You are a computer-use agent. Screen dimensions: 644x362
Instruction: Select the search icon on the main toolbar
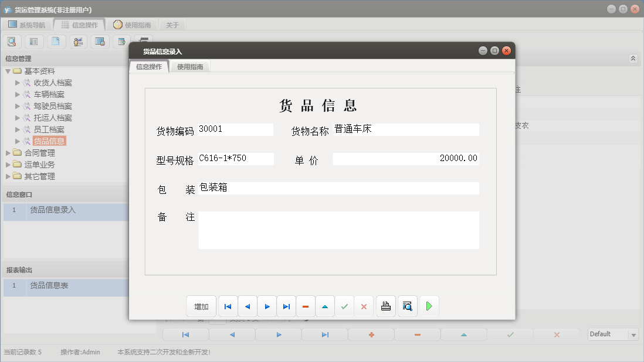[x=12, y=41]
